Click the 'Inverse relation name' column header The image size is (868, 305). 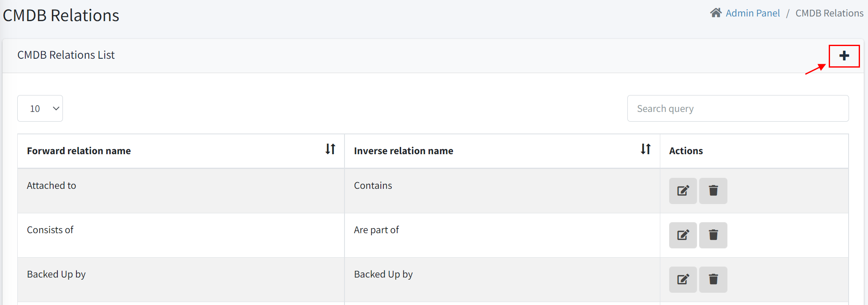pyautogui.click(x=403, y=151)
